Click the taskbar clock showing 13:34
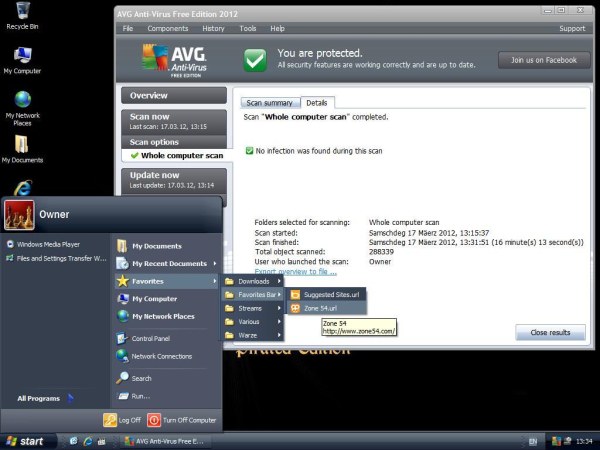600x450 pixels. pos(584,442)
